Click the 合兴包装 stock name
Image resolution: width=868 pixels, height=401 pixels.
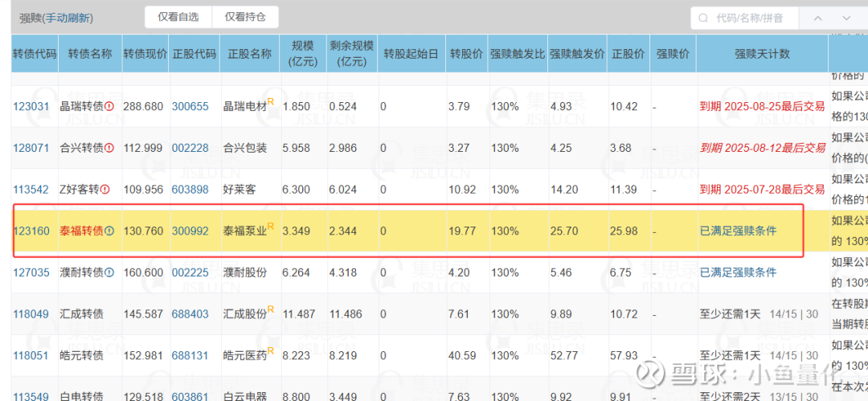[244, 148]
